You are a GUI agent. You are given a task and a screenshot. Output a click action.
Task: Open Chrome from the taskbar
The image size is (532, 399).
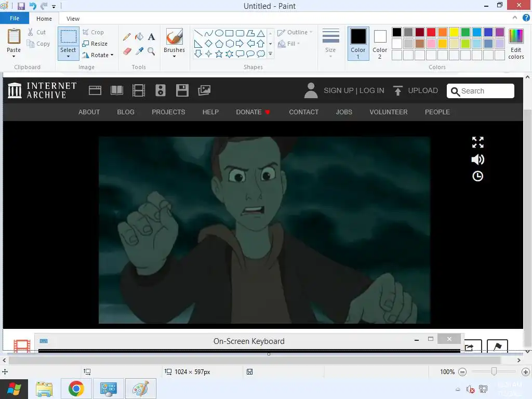[x=76, y=389]
